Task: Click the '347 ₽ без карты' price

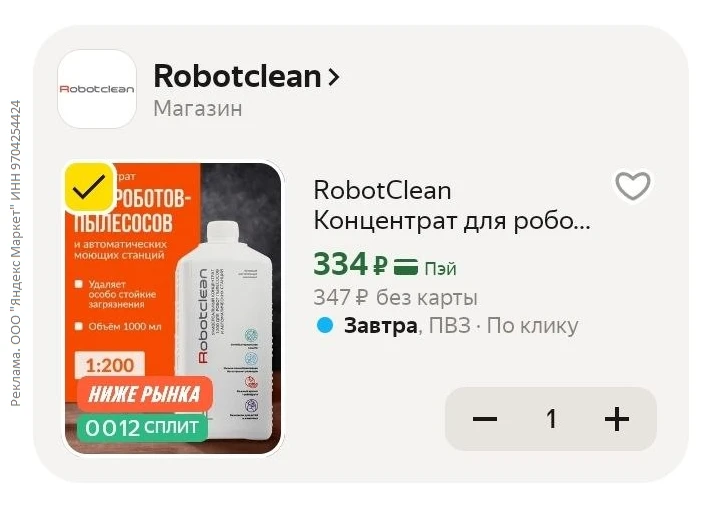Action: (395, 298)
